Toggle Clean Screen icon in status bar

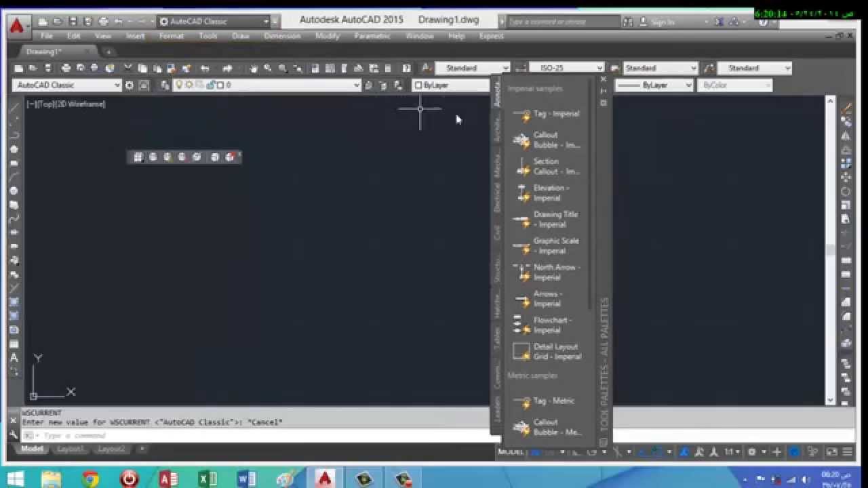coord(832,451)
